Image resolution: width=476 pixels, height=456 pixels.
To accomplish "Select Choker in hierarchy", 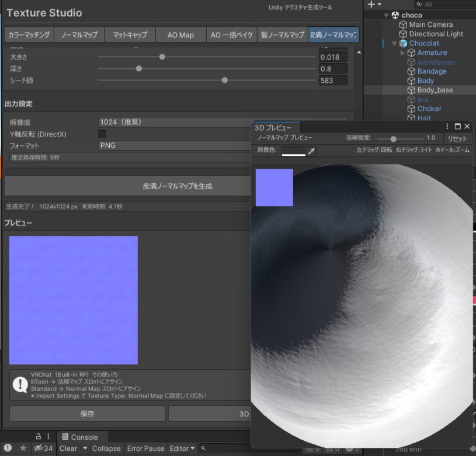I will pyautogui.click(x=429, y=109).
